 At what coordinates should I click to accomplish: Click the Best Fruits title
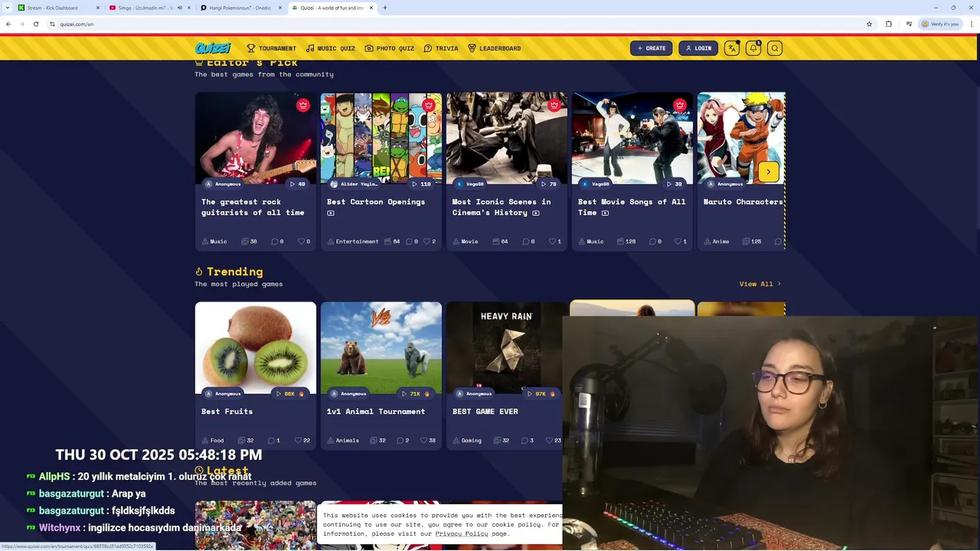pyautogui.click(x=227, y=412)
